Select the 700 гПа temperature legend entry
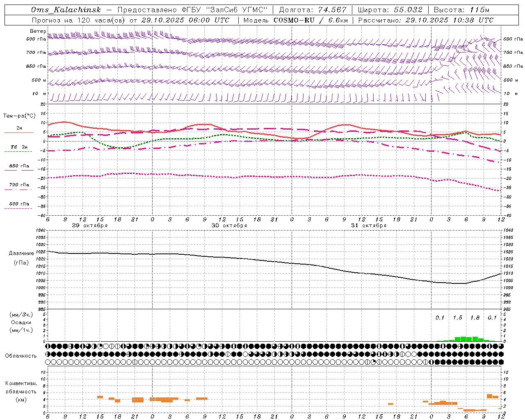This screenshot has width=525, height=420. 19,185
